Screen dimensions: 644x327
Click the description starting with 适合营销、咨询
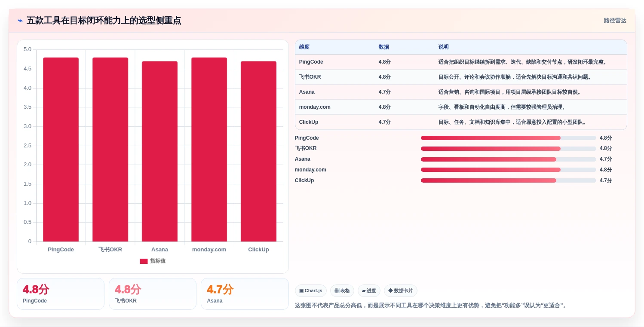coord(510,92)
